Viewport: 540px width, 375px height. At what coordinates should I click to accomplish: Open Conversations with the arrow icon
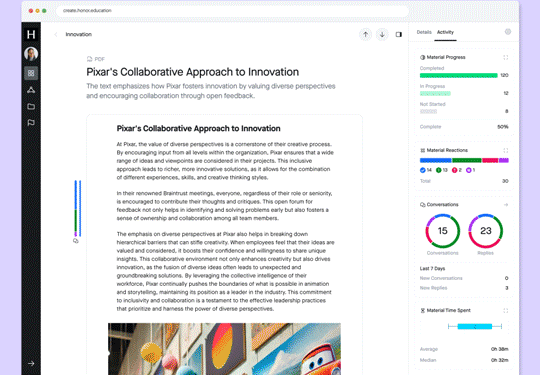[506, 205]
